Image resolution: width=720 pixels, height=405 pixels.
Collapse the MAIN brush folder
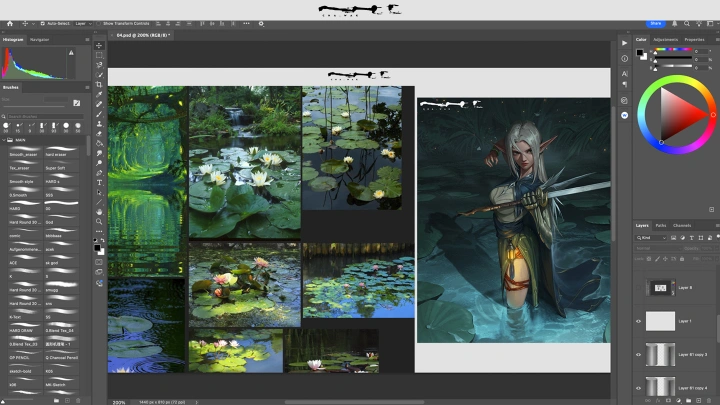(x=4, y=140)
